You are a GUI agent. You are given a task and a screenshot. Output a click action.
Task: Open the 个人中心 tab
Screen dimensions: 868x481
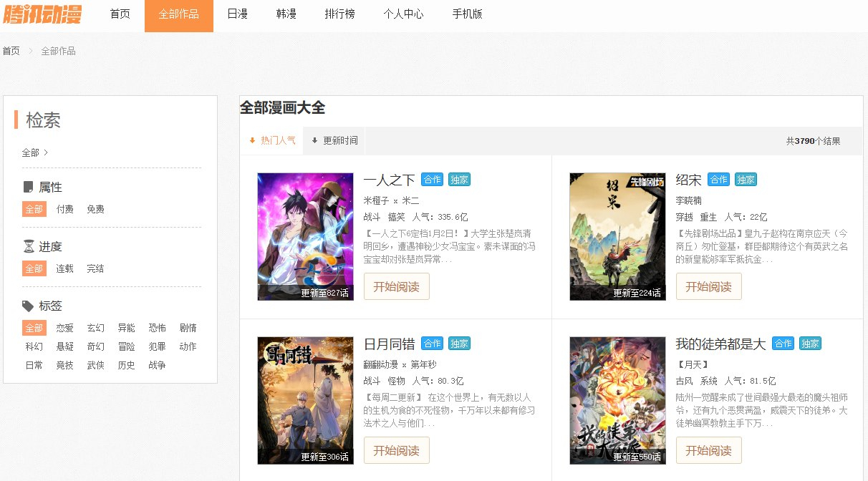click(403, 14)
